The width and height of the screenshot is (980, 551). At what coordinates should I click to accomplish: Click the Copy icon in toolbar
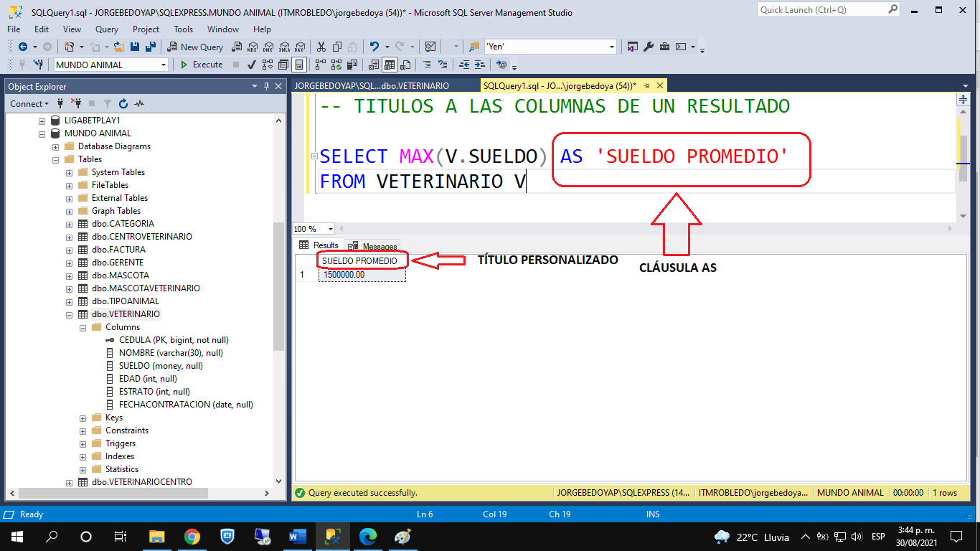336,47
